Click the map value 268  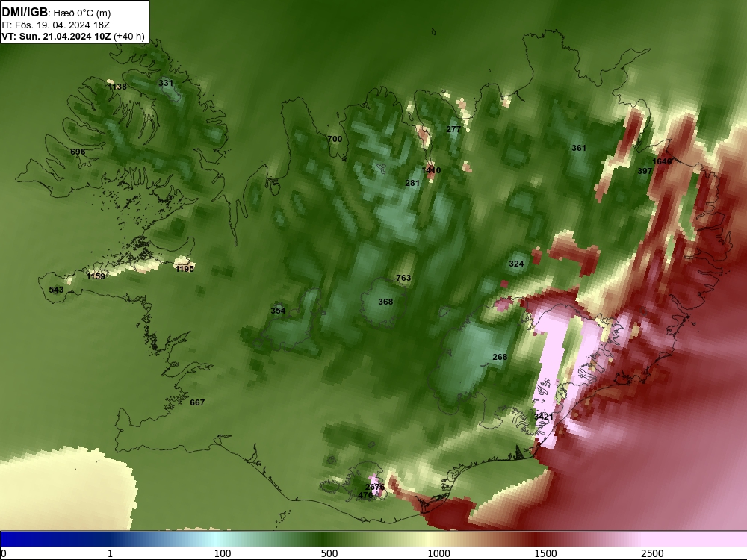[x=500, y=357]
